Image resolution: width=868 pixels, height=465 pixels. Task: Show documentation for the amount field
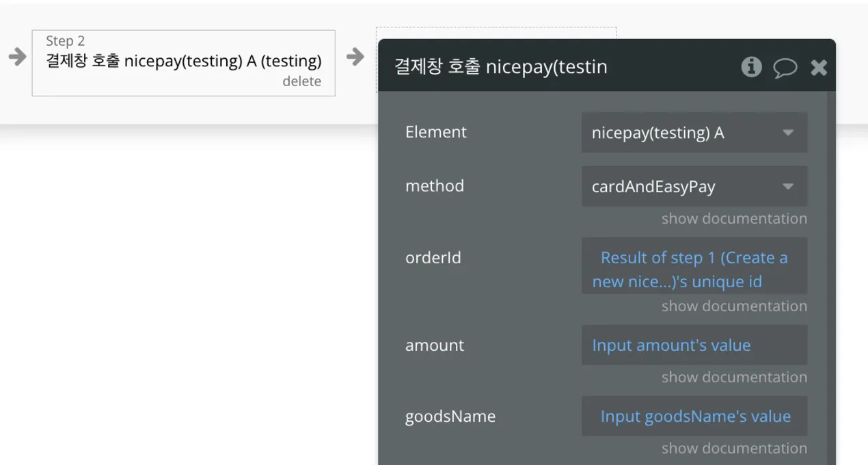click(734, 377)
